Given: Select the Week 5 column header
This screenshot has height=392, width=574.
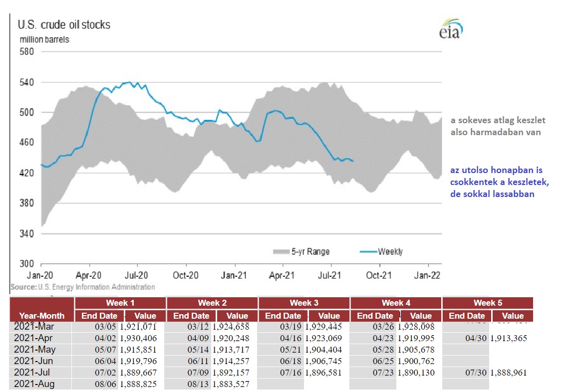Looking at the screenshot, I should pyautogui.click(x=487, y=303).
